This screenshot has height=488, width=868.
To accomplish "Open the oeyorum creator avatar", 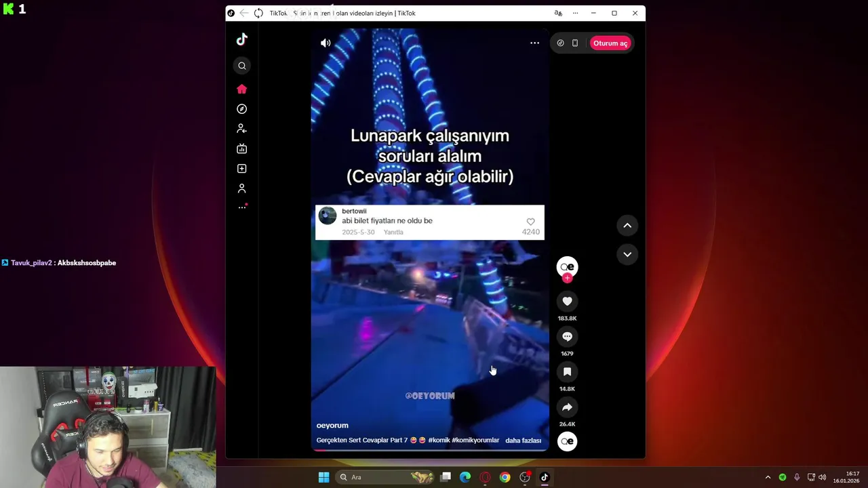I will tap(568, 266).
